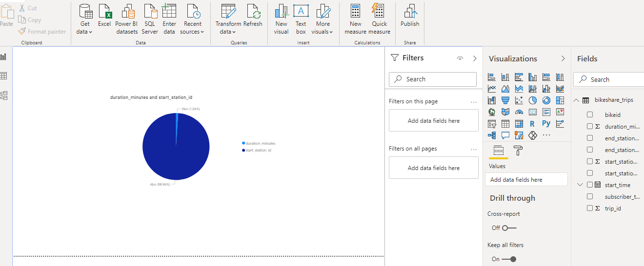Collapse the bikeshare_trips table
The height and width of the screenshot is (266, 644).
point(577,100)
